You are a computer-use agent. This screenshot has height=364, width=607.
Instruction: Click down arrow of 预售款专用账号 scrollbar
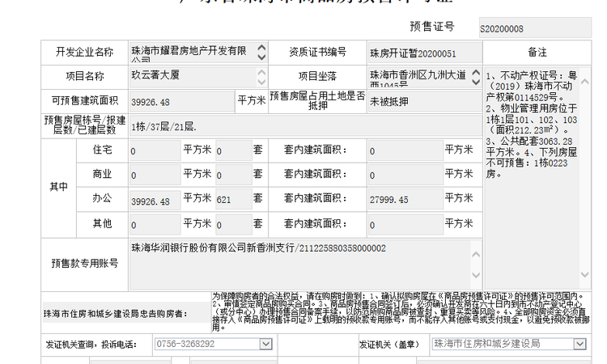coord(476,275)
